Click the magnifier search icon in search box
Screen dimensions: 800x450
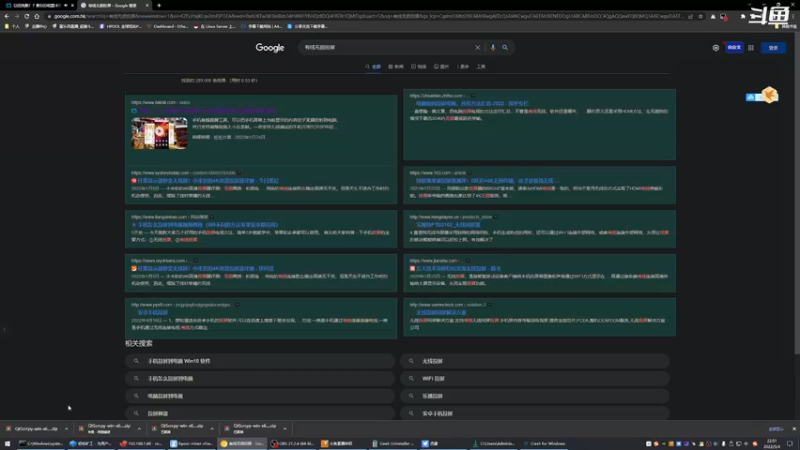coord(505,47)
